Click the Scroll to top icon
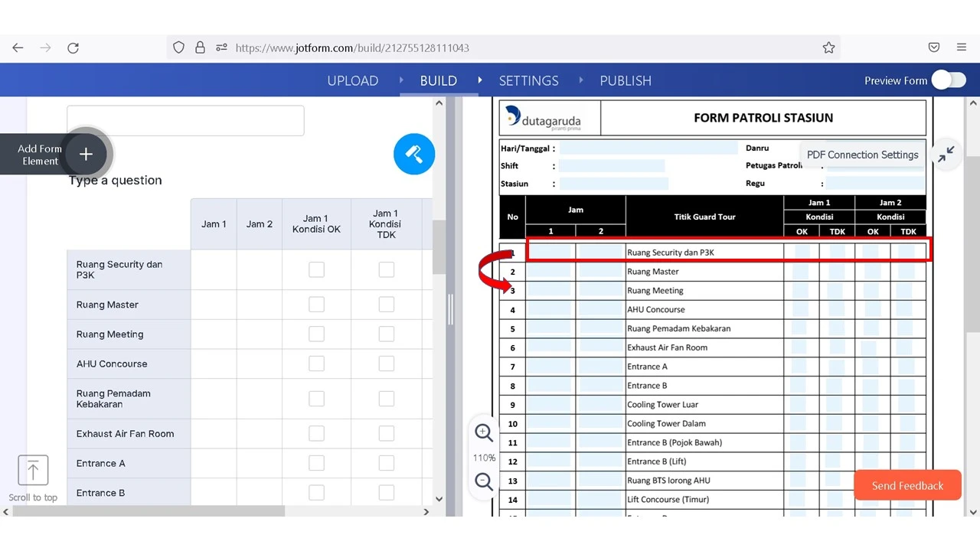Image resolution: width=980 pixels, height=551 pixels. [x=33, y=470]
